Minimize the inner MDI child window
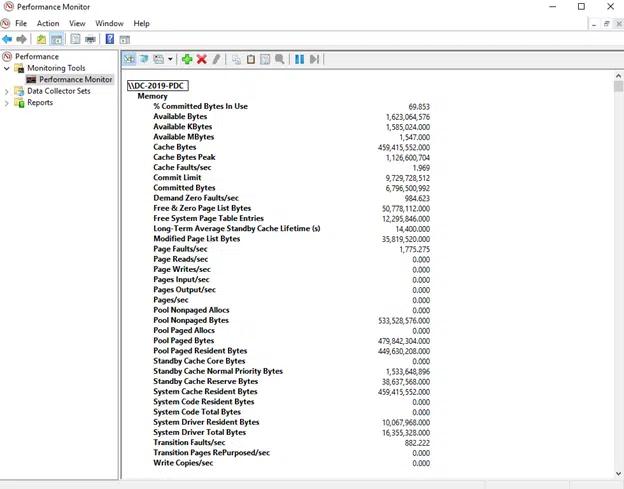 click(x=594, y=24)
